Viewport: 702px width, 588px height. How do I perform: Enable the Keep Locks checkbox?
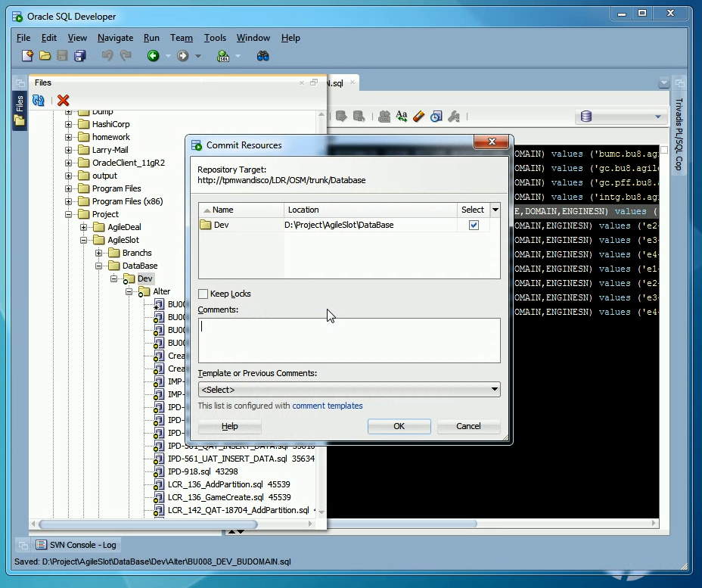tap(203, 294)
